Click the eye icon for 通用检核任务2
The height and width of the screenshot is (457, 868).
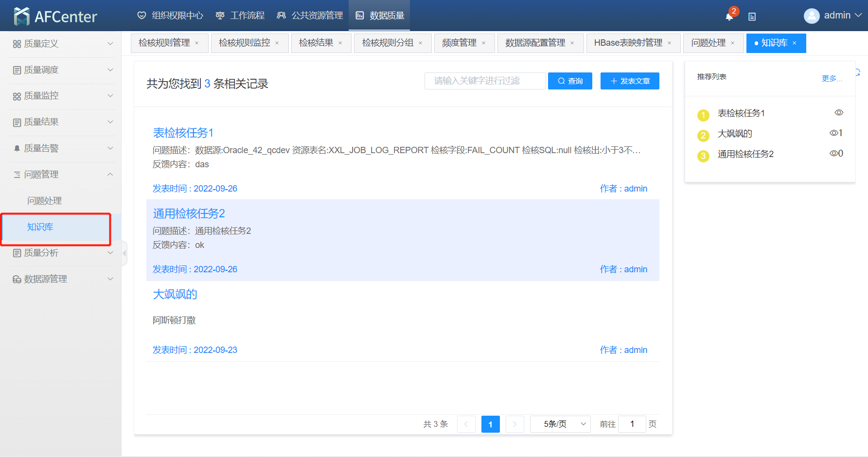(833, 154)
